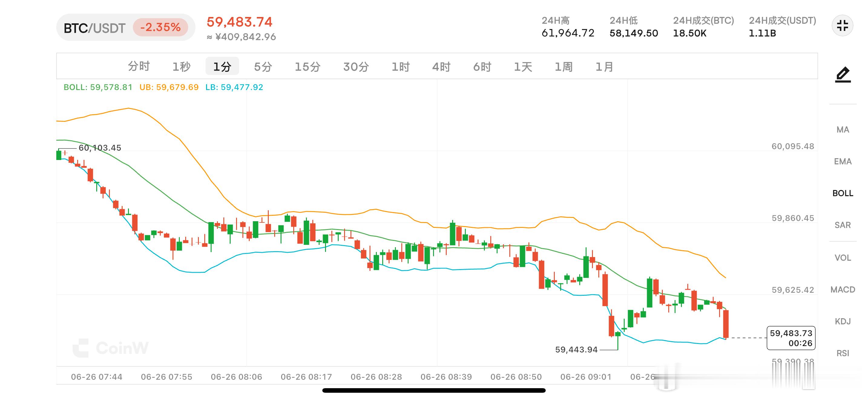Select the 15分 interval tab
The width and height of the screenshot is (868, 400).
pyautogui.click(x=307, y=66)
